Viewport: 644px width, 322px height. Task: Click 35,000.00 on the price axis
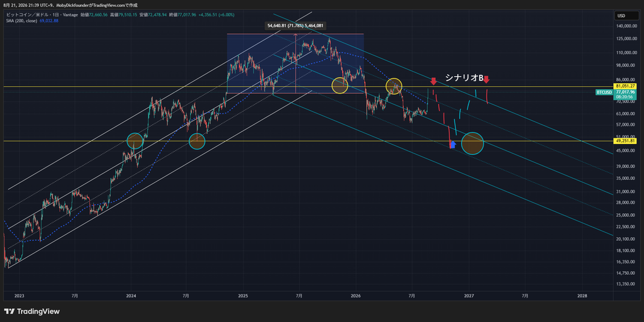pos(626,179)
